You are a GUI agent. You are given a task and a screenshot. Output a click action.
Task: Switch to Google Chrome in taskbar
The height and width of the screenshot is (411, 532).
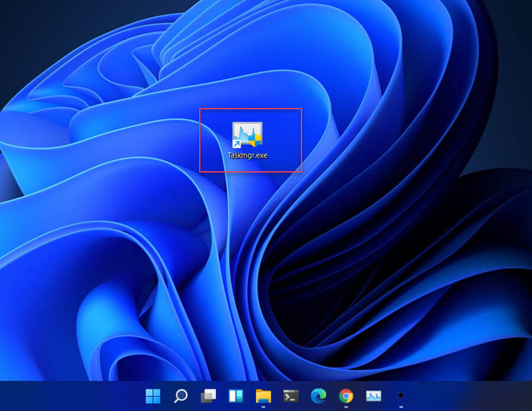pos(346,396)
